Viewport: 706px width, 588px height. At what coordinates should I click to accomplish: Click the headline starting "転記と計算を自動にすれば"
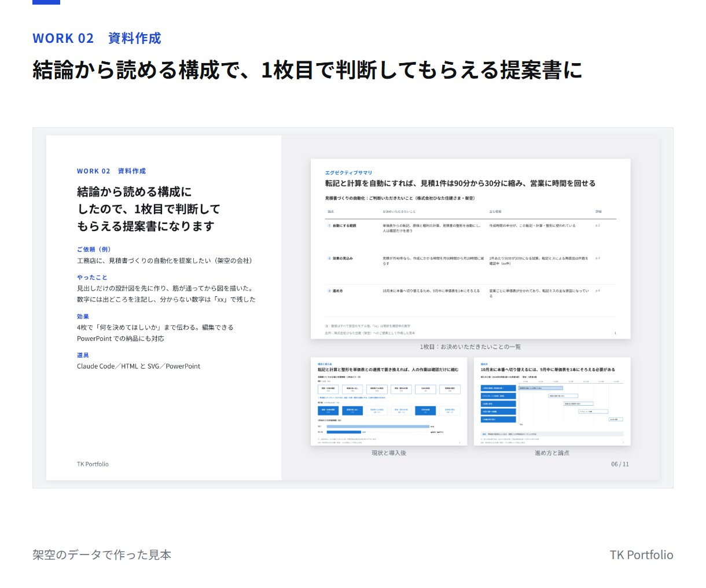[x=460, y=183]
